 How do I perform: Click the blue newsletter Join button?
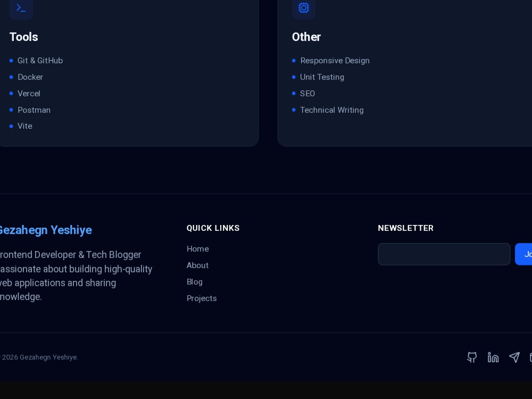pyautogui.click(x=523, y=254)
